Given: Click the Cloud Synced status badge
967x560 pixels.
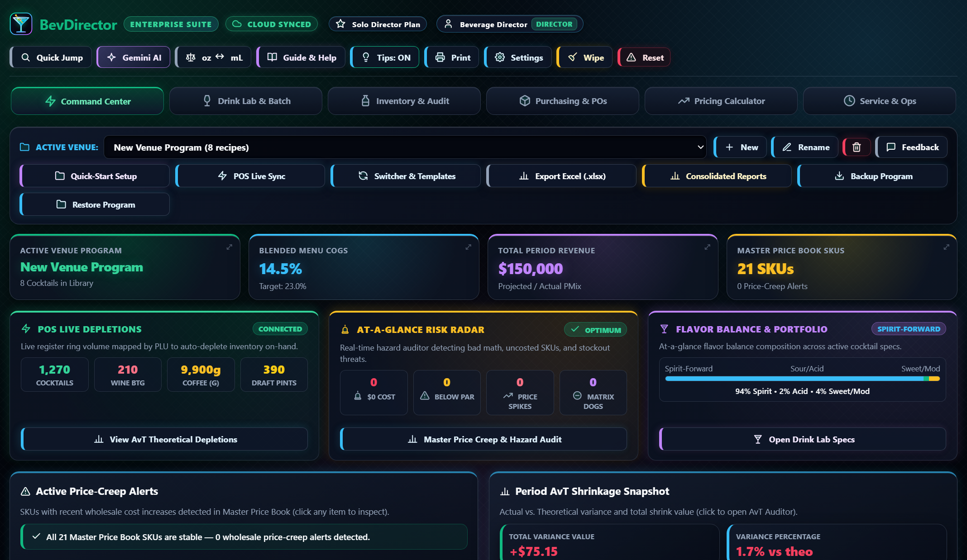Looking at the screenshot, I should pyautogui.click(x=272, y=24).
